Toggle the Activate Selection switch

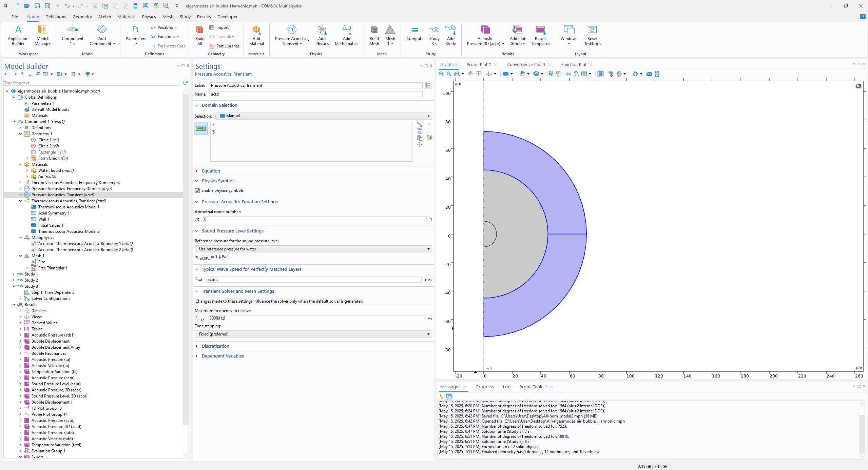tap(201, 128)
